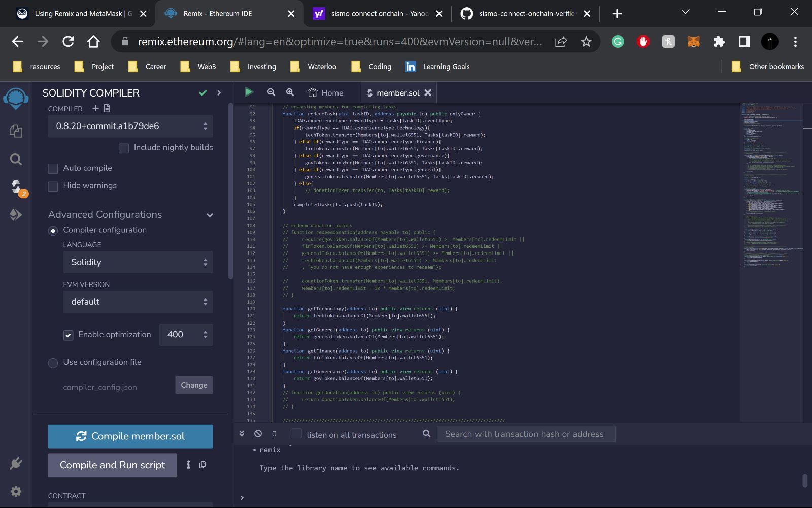
Task: Add a custom compiler plus icon
Action: [x=95, y=108]
